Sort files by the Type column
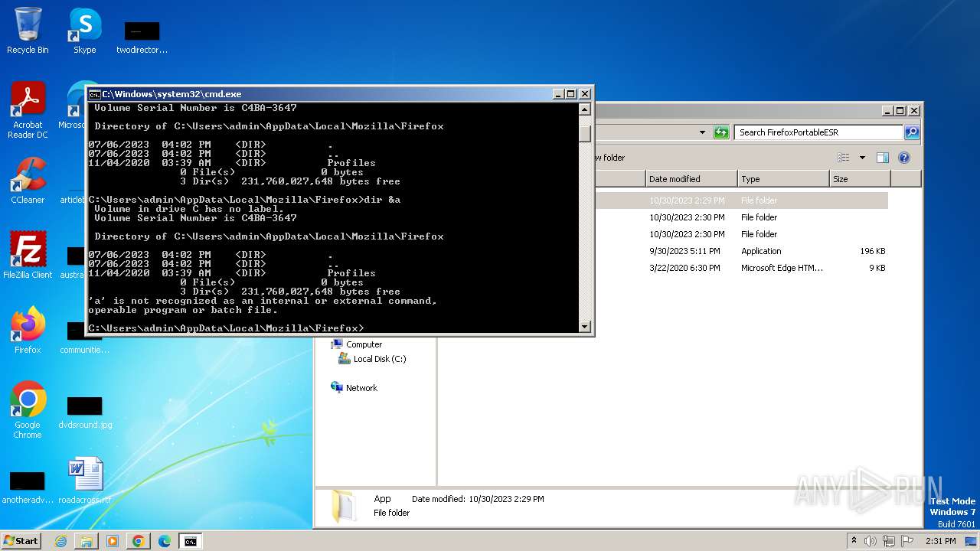 click(x=782, y=179)
